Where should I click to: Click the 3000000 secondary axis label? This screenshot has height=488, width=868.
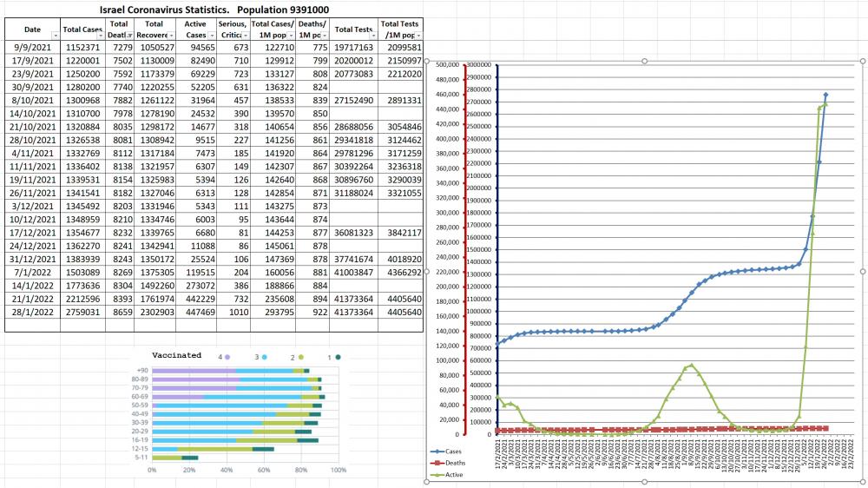coord(479,65)
